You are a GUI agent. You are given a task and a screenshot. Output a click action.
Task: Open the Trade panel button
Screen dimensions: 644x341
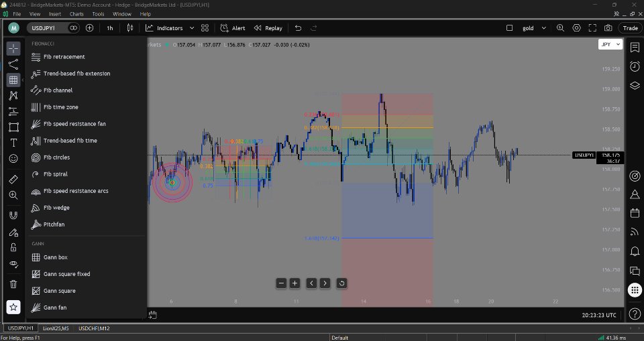pyautogui.click(x=630, y=28)
